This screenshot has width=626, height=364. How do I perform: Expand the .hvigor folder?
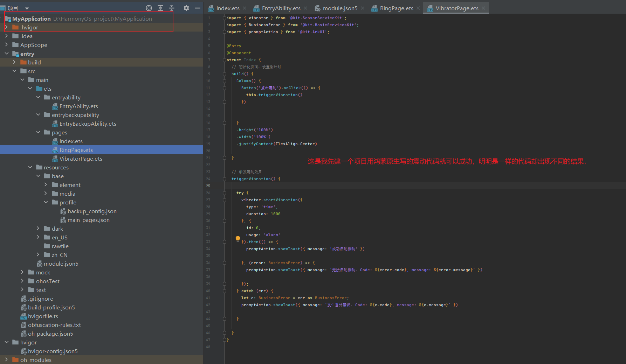pyautogui.click(x=6, y=27)
